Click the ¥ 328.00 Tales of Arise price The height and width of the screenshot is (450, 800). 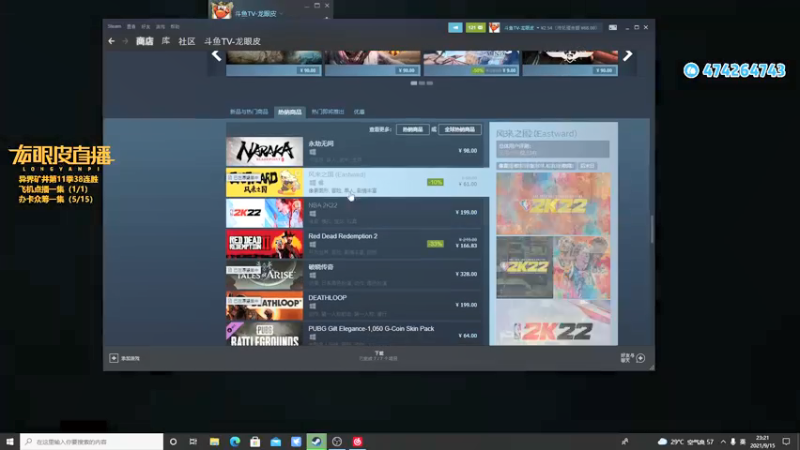(466, 274)
